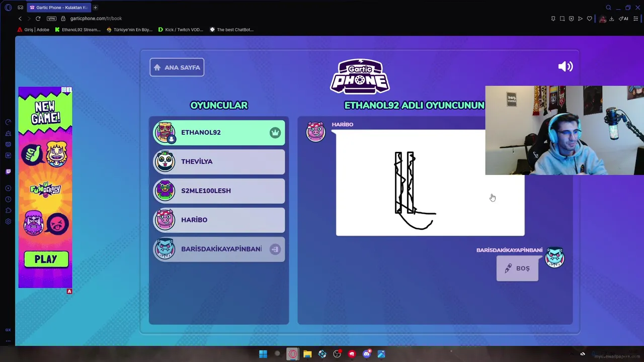644x362 pixels.
Task: Open Twitch in the Opera sidebar
Action: (x=8, y=171)
